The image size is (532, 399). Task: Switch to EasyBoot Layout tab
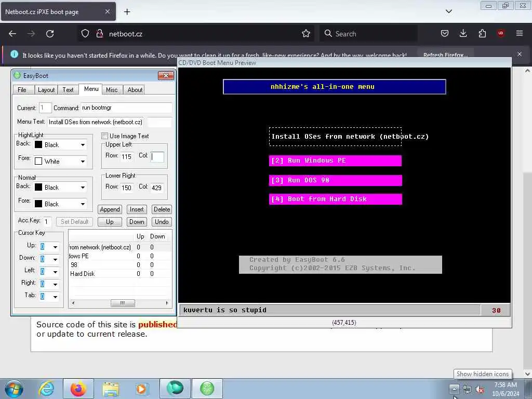pyautogui.click(x=46, y=89)
